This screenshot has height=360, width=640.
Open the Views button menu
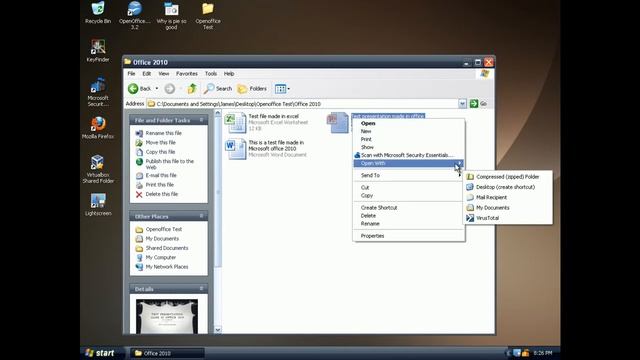[282, 89]
